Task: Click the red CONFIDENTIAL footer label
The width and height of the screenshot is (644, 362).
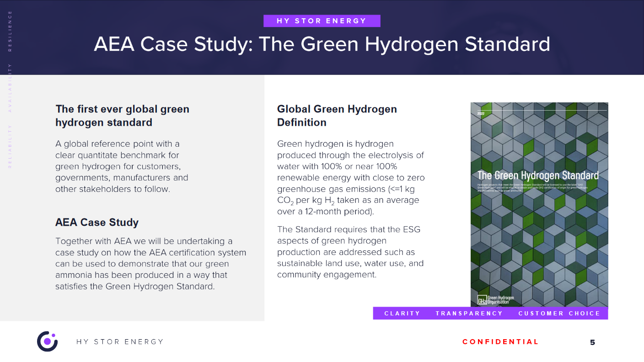Action: (500, 342)
